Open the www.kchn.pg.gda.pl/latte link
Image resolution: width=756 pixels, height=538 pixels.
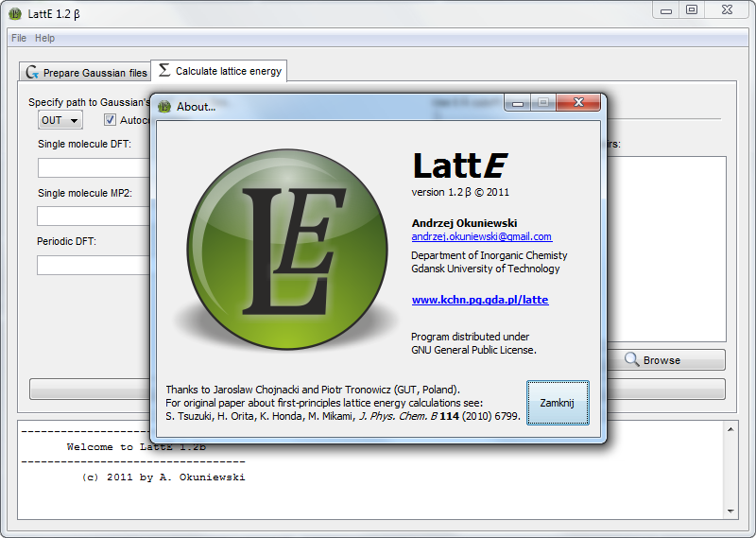(x=480, y=300)
